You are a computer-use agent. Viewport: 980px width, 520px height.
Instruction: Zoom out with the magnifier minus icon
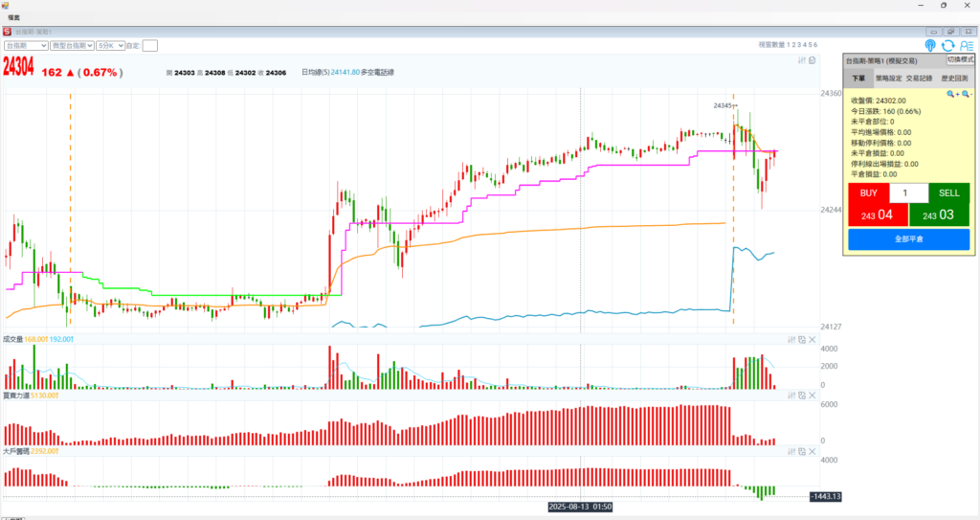point(967,94)
